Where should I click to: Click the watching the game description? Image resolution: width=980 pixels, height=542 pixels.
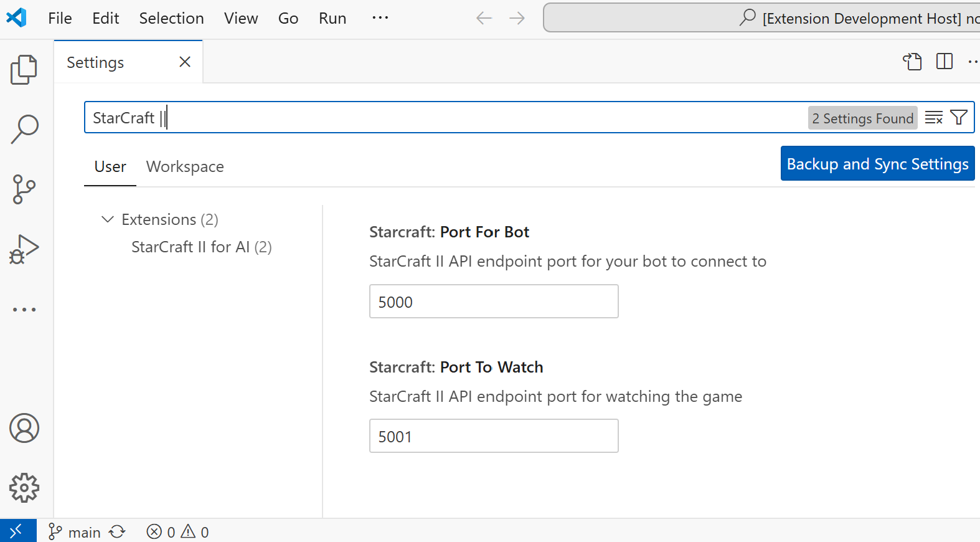tap(555, 397)
